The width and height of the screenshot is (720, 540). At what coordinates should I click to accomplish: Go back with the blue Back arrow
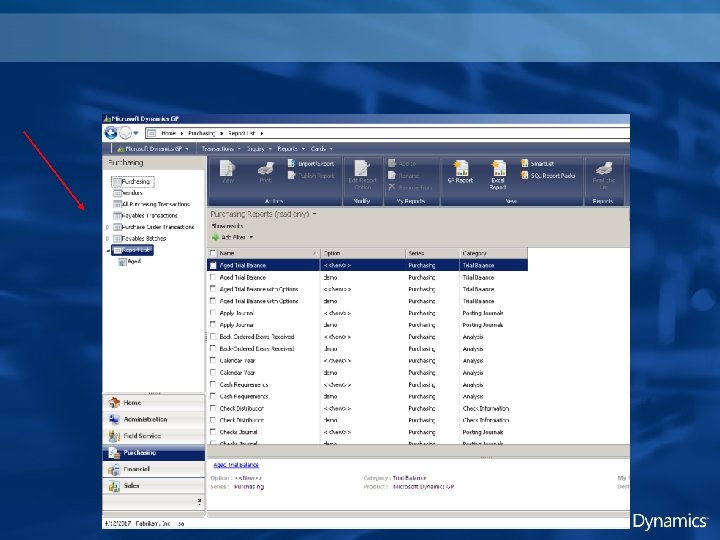(111, 133)
